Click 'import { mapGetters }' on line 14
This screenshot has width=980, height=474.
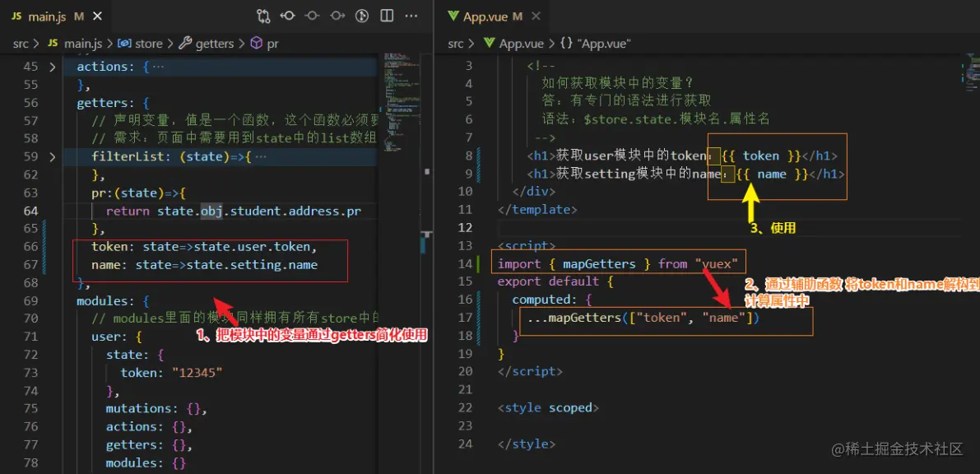click(575, 264)
